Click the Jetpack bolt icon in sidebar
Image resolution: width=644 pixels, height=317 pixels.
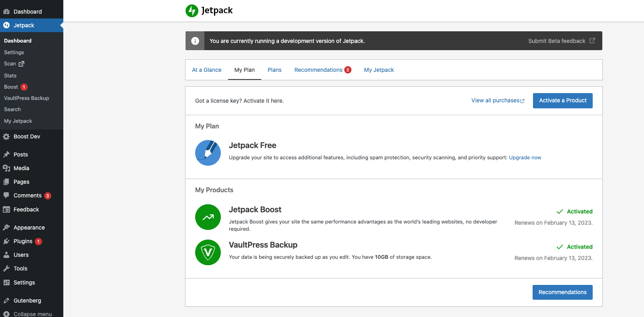pyautogui.click(x=6, y=25)
